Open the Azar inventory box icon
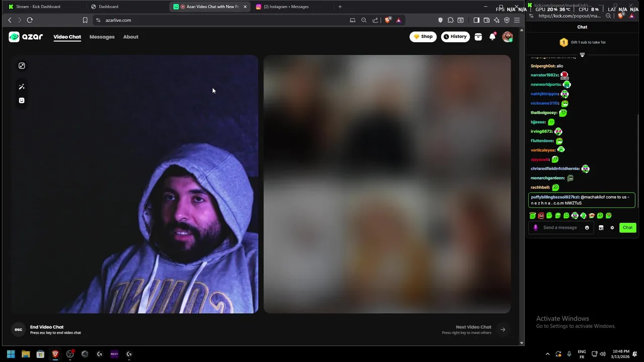 (x=478, y=37)
